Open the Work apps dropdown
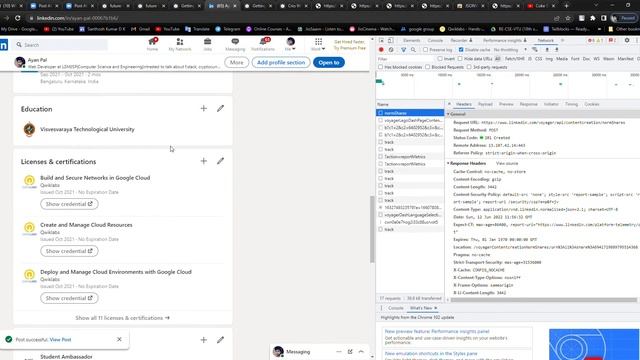Screen dimensions: 640x360 coord(318,44)
